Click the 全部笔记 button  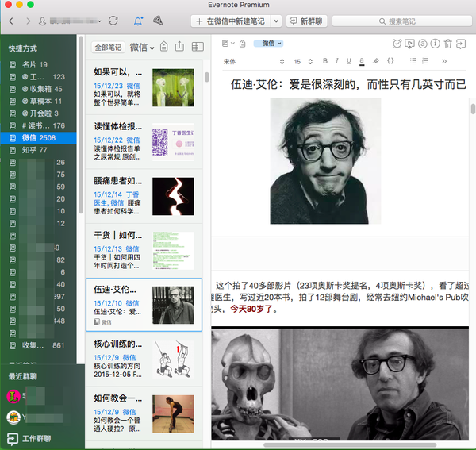click(x=108, y=48)
